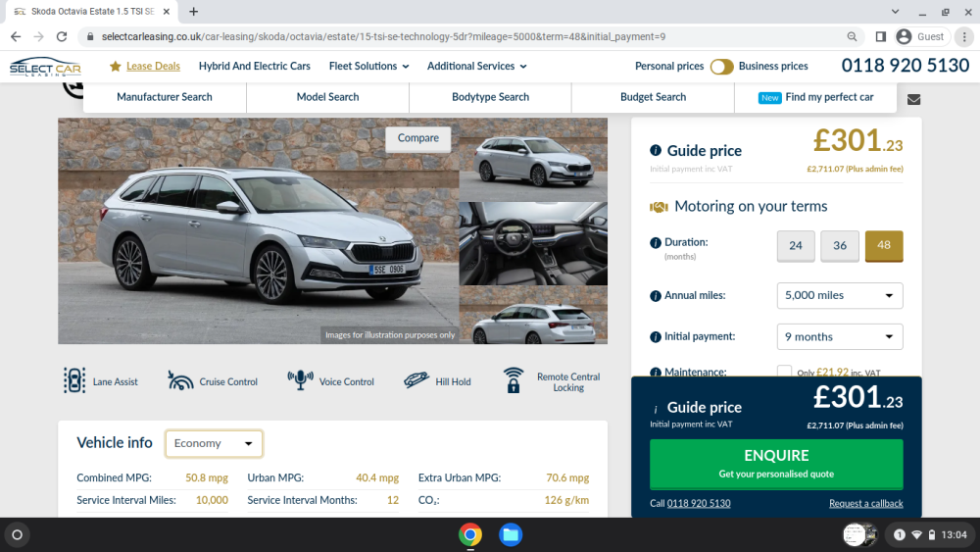Open the Guest profile button

(x=920, y=37)
